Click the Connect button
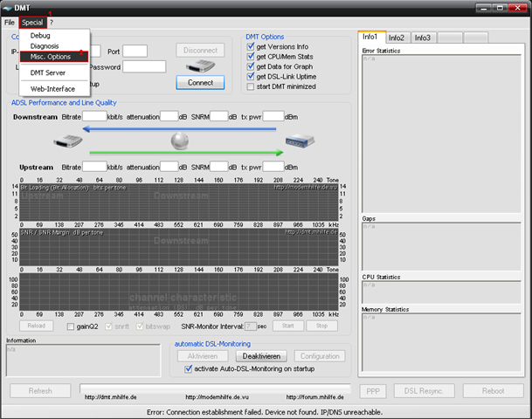The width and height of the screenshot is (532, 419). click(x=200, y=82)
